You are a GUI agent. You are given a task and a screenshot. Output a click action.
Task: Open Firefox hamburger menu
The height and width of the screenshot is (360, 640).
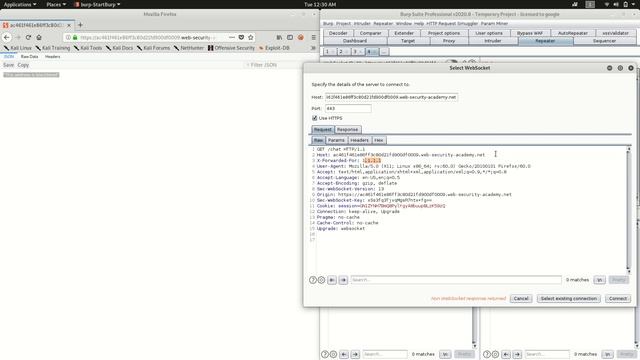click(x=313, y=37)
